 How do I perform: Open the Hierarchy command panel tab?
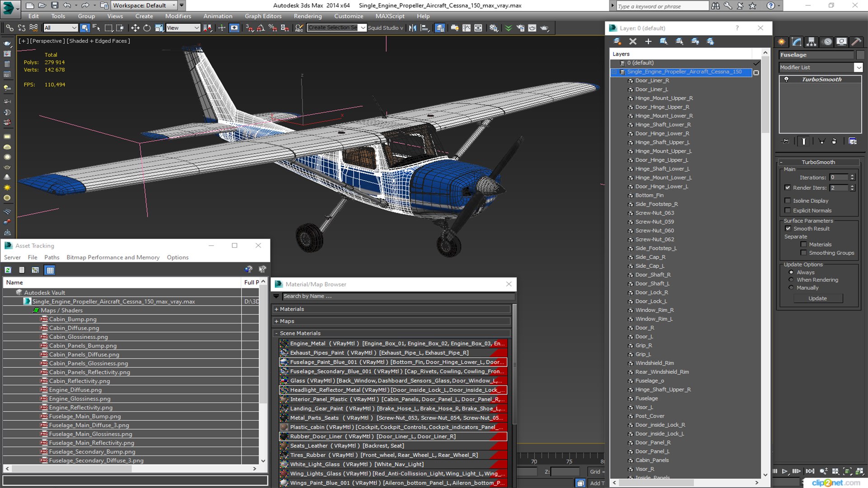[811, 42]
